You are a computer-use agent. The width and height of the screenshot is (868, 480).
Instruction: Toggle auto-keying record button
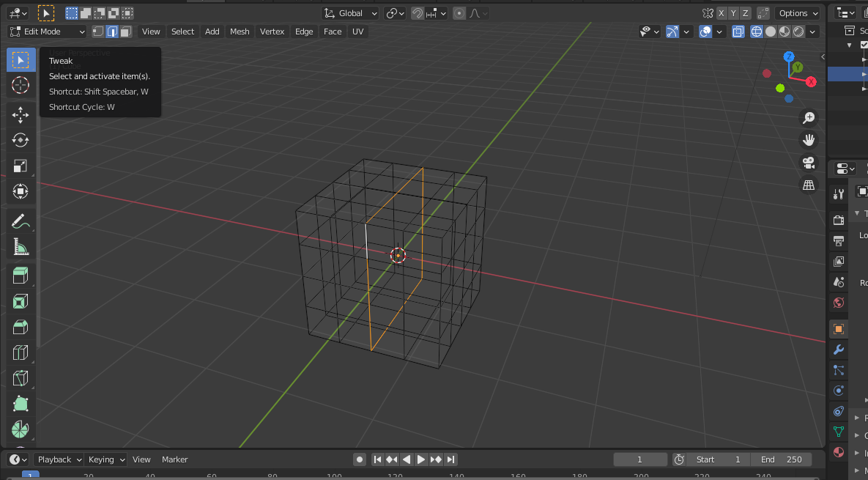pyautogui.click(x=359, y=459)
